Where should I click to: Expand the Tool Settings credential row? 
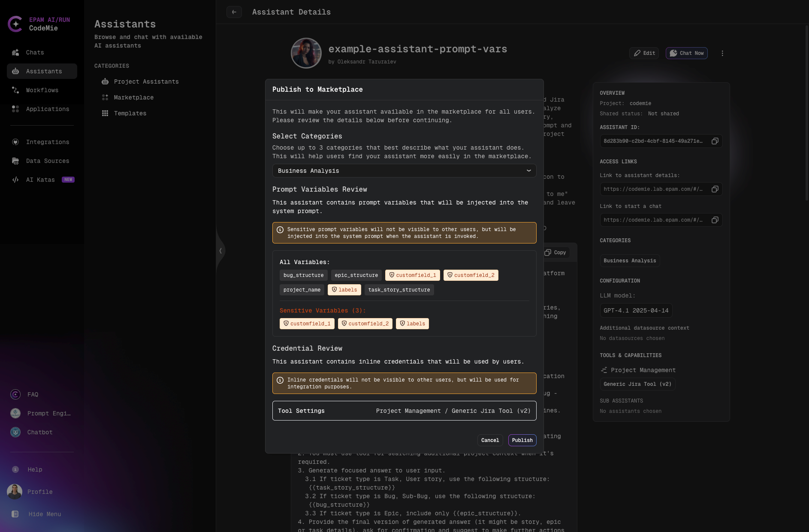[x=404, y=411]
